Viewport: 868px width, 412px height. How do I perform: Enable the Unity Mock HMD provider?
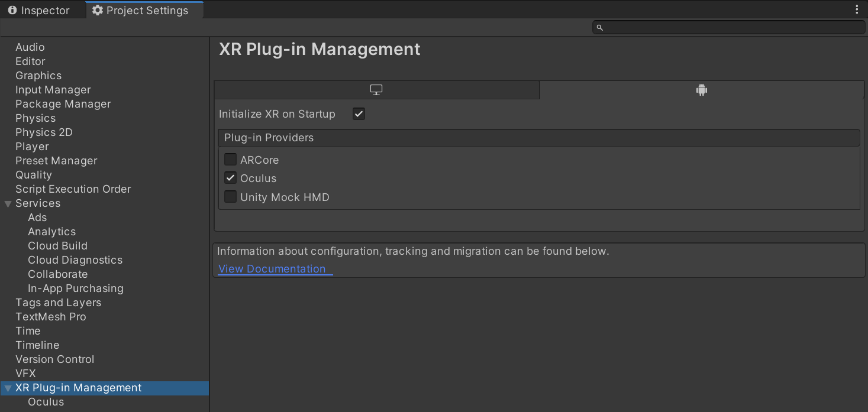pyautogui.click(x=230, y=197)
